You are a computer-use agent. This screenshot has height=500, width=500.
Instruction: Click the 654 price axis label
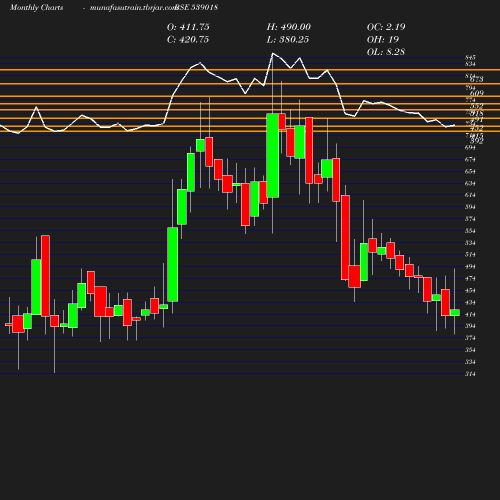click(x=470, y=171)
